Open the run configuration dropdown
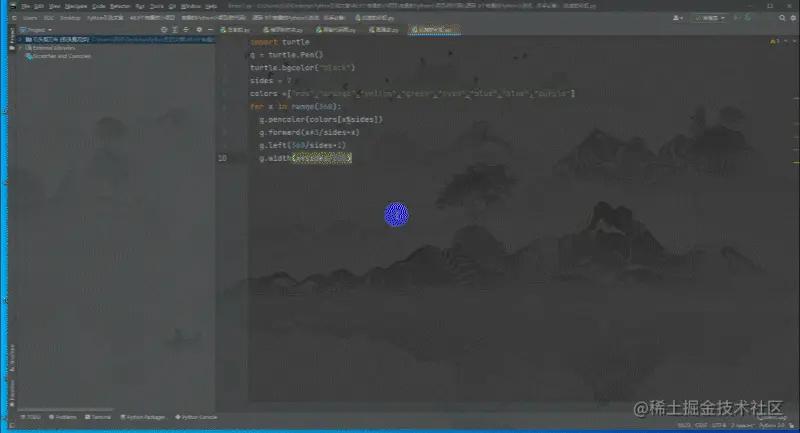The width and height of the screenshot is (800, 433). coord(710,18)
